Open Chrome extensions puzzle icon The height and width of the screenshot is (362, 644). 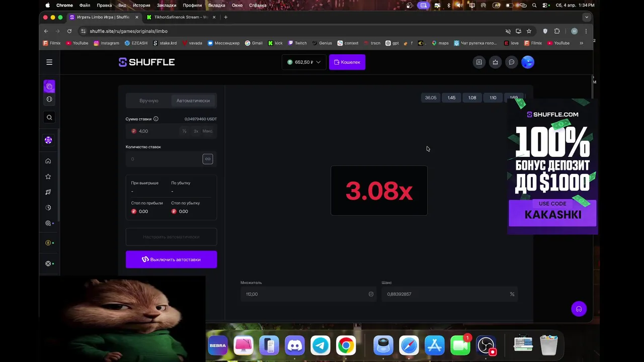point(557,31)
